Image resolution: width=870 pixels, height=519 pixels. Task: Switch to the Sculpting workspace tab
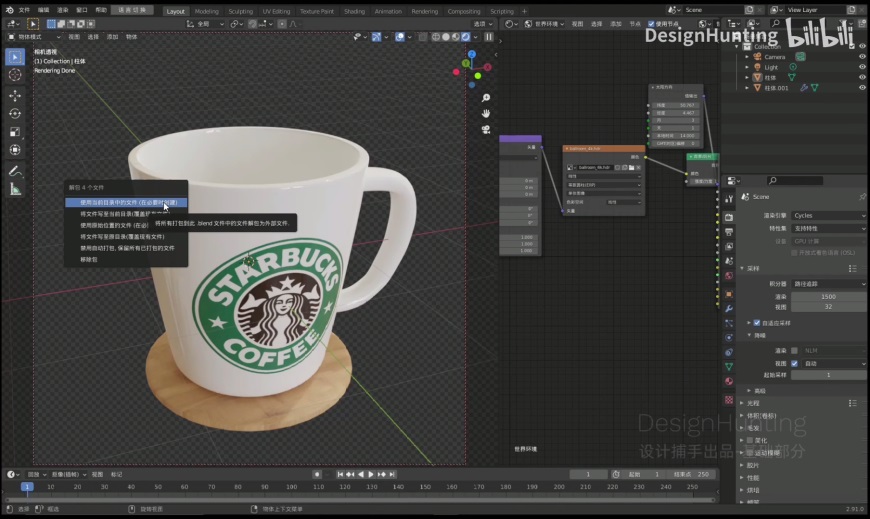(x=240, y=11)
